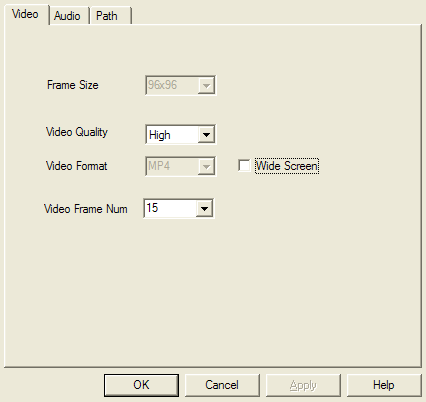Expand the Video Quality dropdown
Image resolution: width=426 pixels, height=402 pixels.
206,135
